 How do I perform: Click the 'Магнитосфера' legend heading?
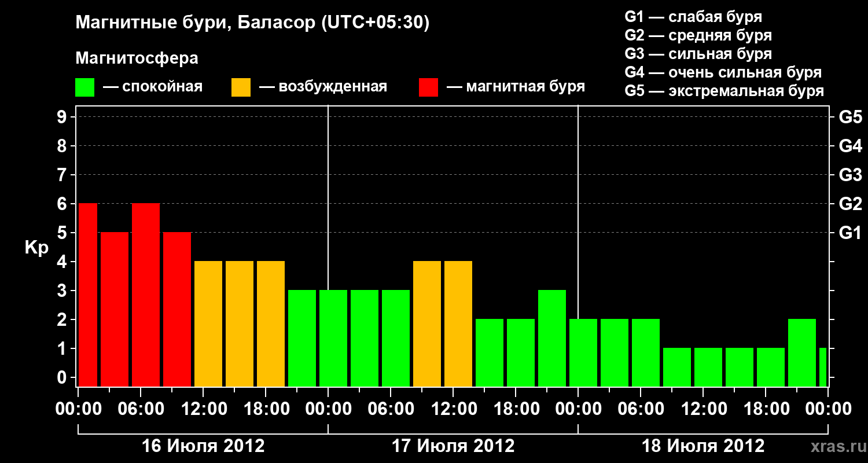pos(137,58)
